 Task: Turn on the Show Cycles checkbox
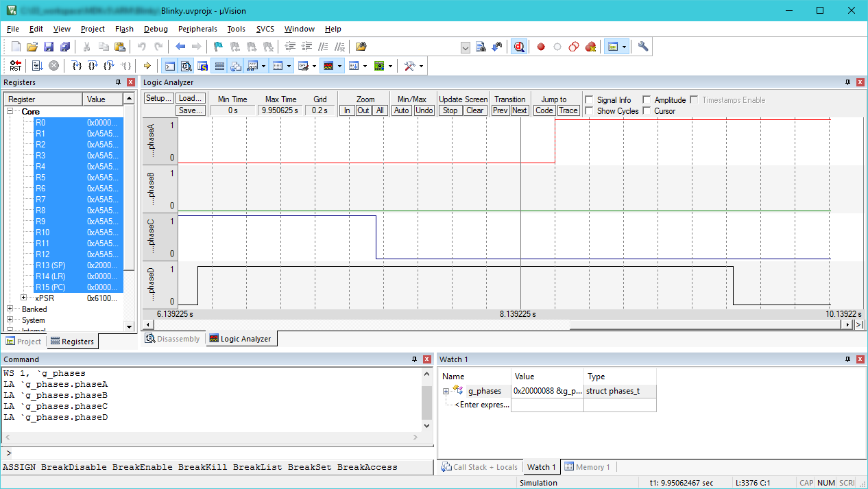[588, 111]
